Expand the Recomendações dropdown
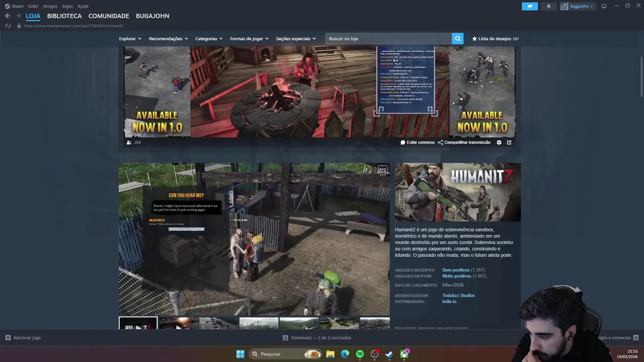644x362 pixels. pos(168,39)
